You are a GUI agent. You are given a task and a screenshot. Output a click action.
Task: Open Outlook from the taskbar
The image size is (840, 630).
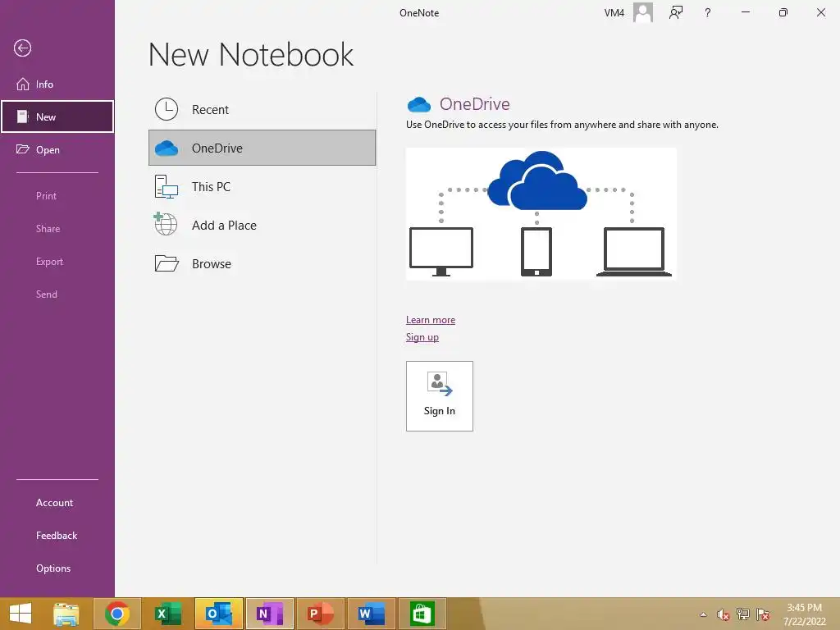click(x=218, y=614)
